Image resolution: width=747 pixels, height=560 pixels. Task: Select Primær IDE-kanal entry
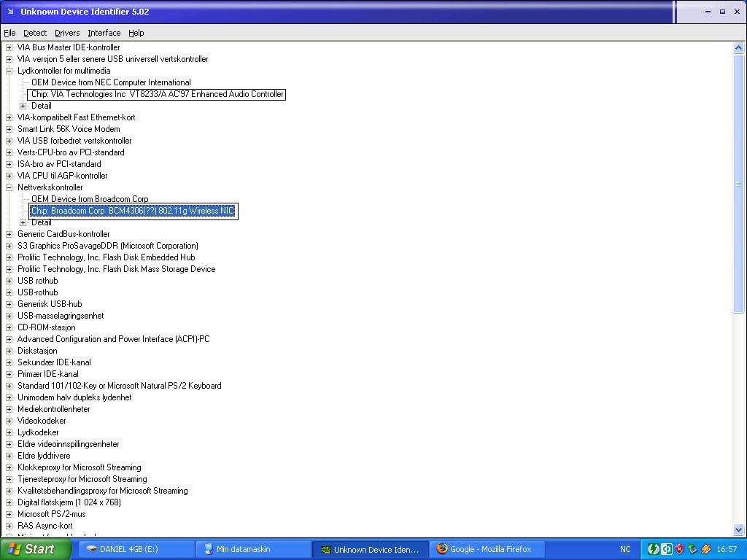click(x=47, y=374)
